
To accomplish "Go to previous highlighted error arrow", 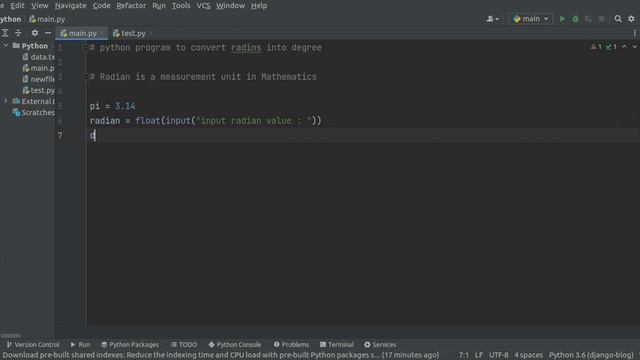I will coord(624,47).
